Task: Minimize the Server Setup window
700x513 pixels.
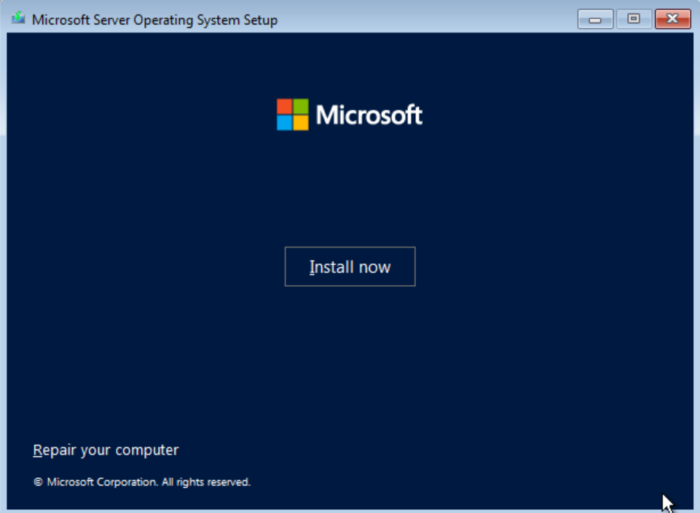Action: (x=595, y=19)
